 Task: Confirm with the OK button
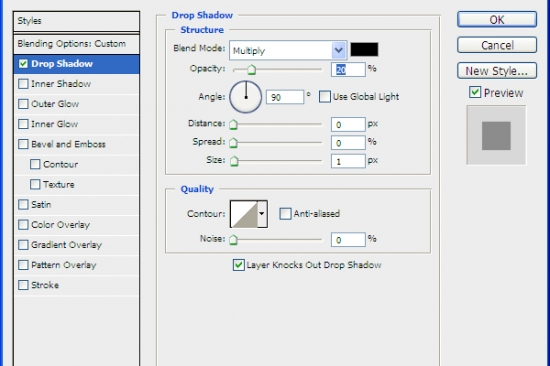(497, 20)
